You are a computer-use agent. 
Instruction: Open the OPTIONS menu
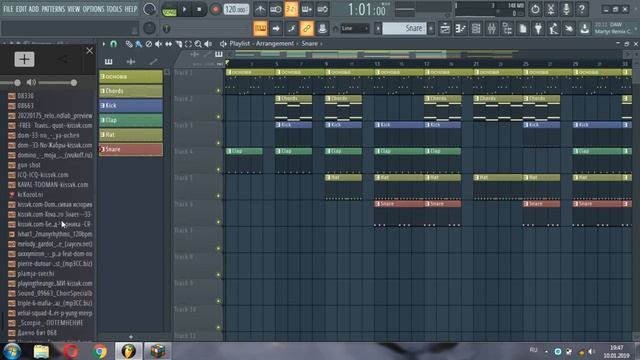(93, 9)
